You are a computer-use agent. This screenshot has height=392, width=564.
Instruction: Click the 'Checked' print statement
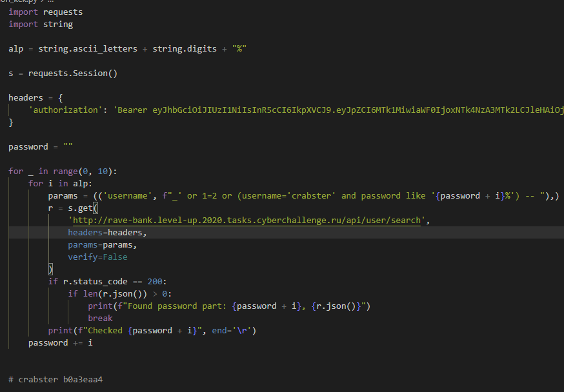point(152,331)
